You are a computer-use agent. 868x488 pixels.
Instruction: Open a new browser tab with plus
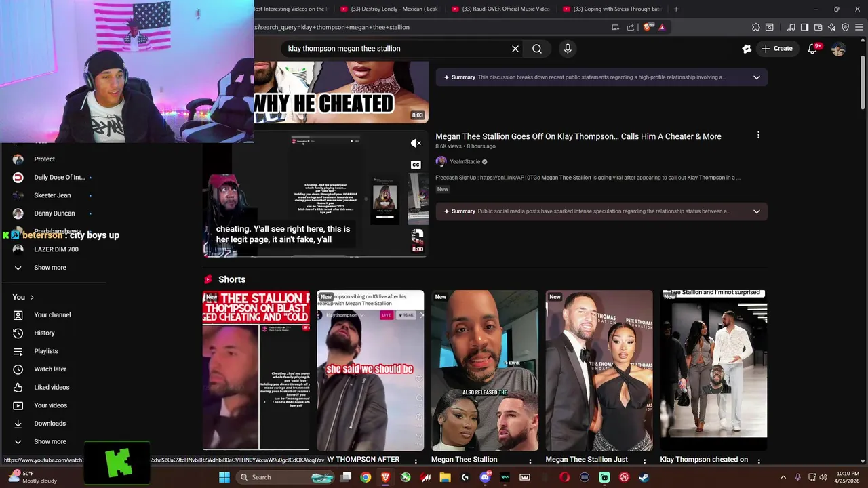tap(676, 9)
